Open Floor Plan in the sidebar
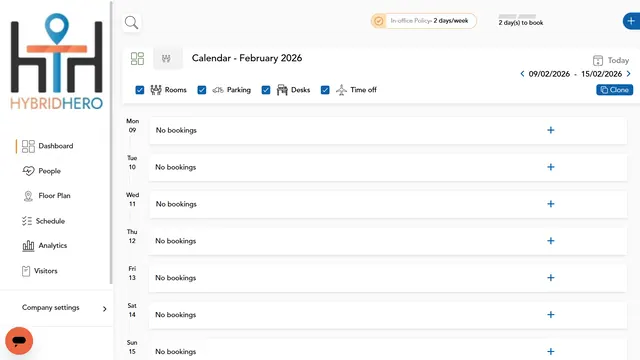Screen dimensions: 640x360 pyautogui.click(x=47, y=196)
